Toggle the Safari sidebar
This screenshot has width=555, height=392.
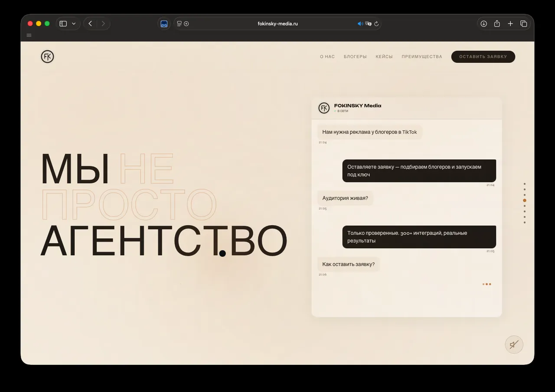[63, 24]
